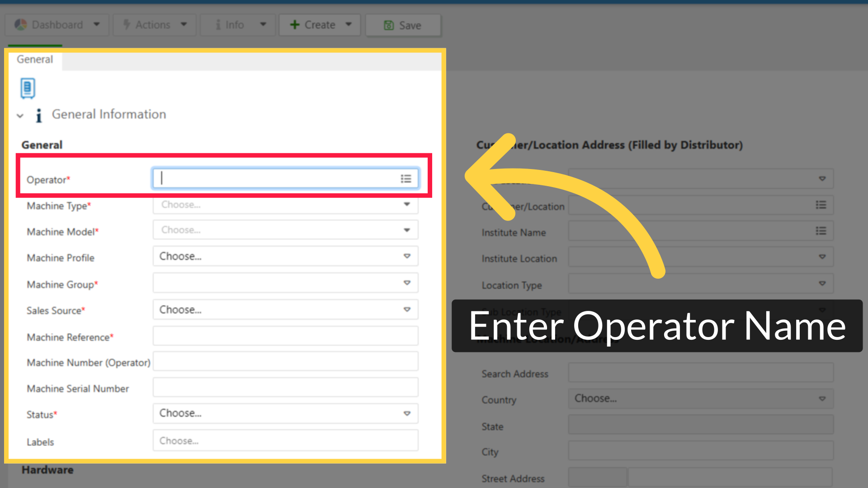Click the machine document icon under General
Screen dimensions: 868x488
(x=28, y=88)
